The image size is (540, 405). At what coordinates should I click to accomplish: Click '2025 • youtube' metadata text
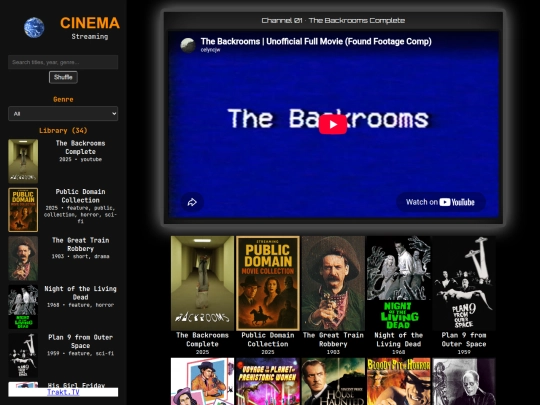[x=80, y=159]
